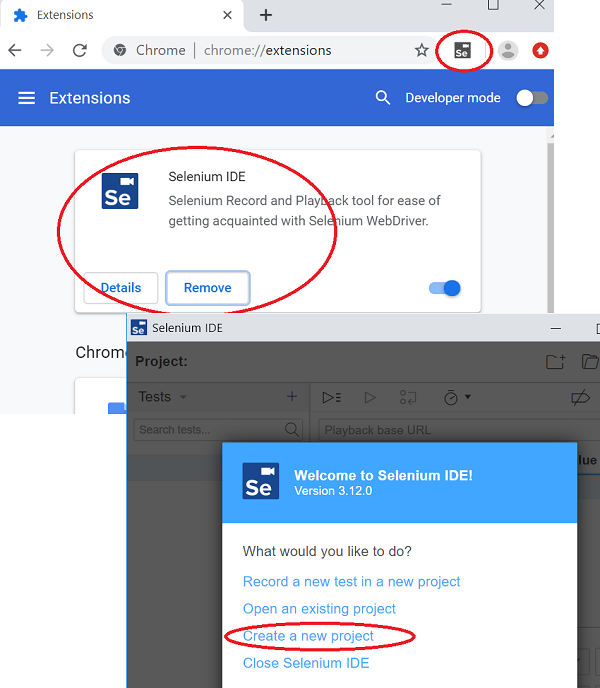
Task: Click the Project: label in Selenium IDE
Action: [x=162, y=362]
